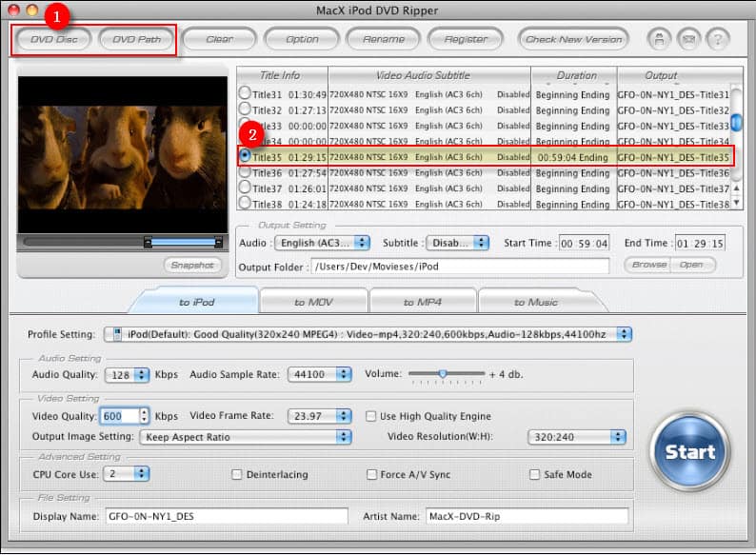Image resolution: width=756 pixels, height=555 pixels.
Task: Enable Use High Quality Engine checkbox
Action: pos(372,416)
